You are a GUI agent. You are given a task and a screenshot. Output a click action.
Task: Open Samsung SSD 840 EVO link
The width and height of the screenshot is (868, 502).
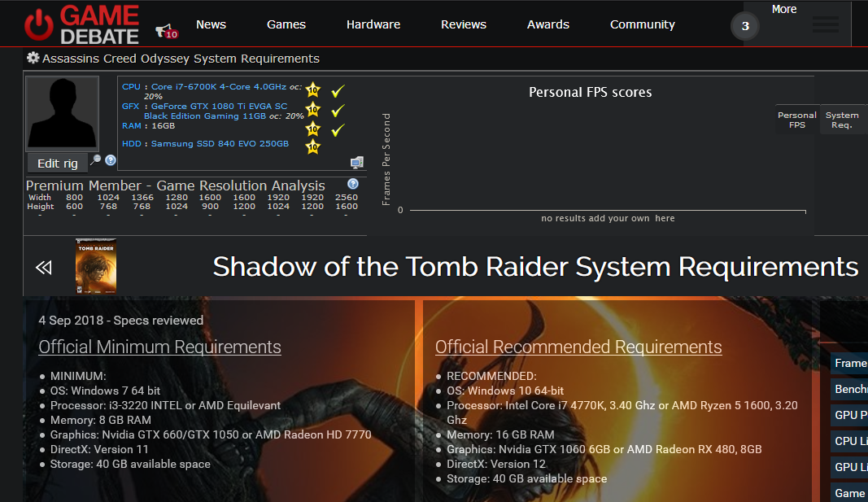220,143
